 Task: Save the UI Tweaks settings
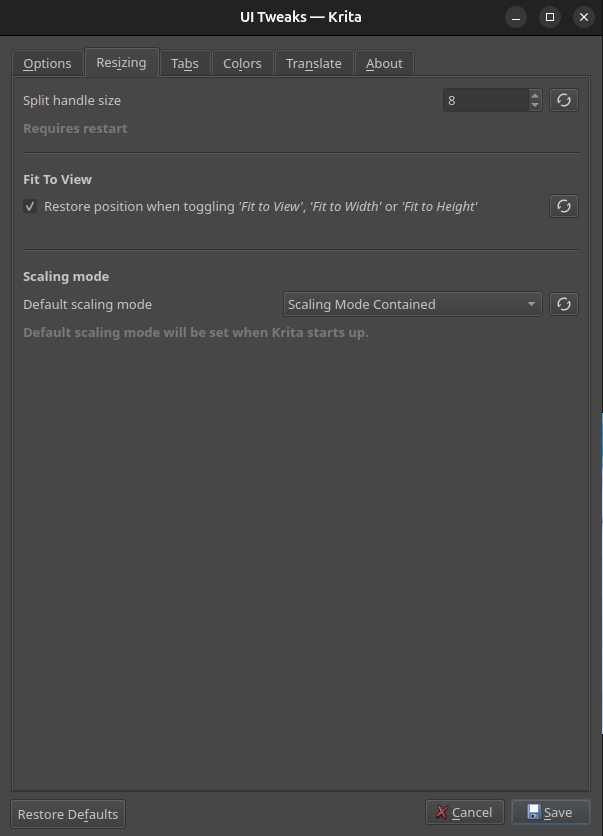pos(550,812)
